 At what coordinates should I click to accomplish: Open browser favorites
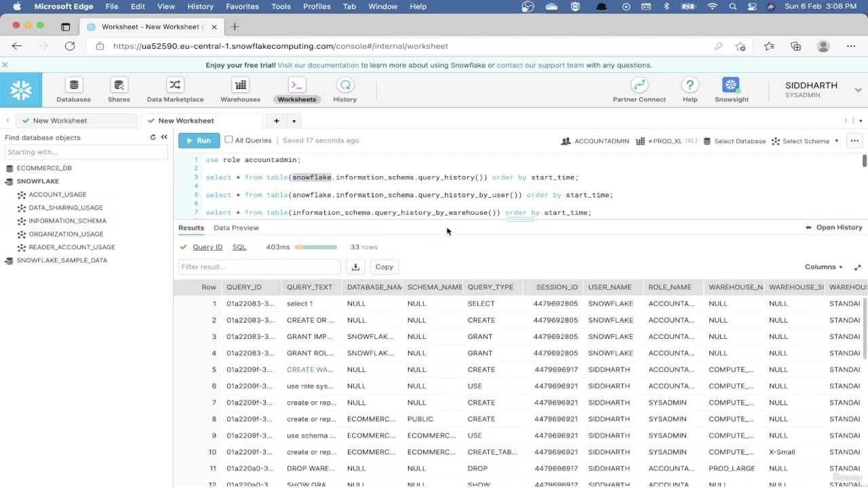coord(769,46)
